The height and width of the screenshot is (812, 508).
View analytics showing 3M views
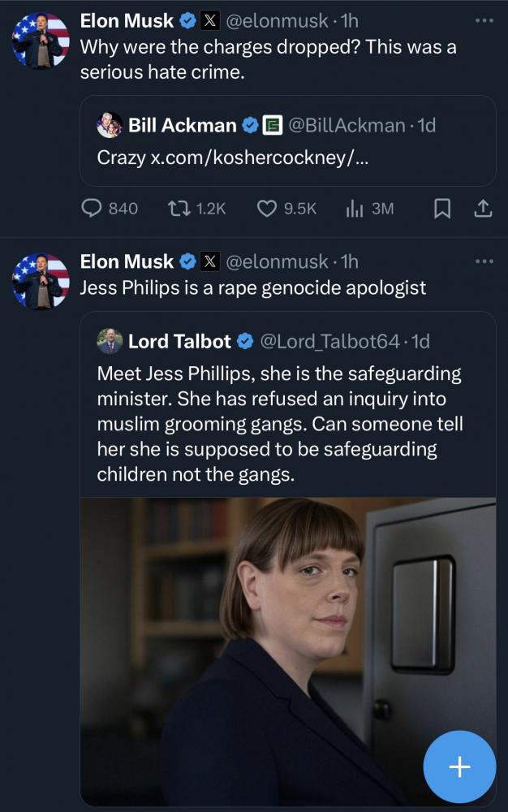click(355, 209)
